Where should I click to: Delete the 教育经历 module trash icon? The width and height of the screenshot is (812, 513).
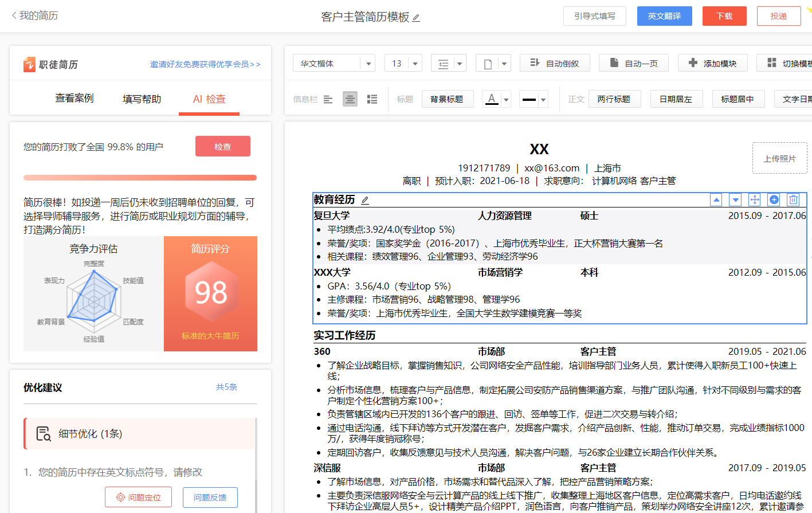[x=794, y=199]
